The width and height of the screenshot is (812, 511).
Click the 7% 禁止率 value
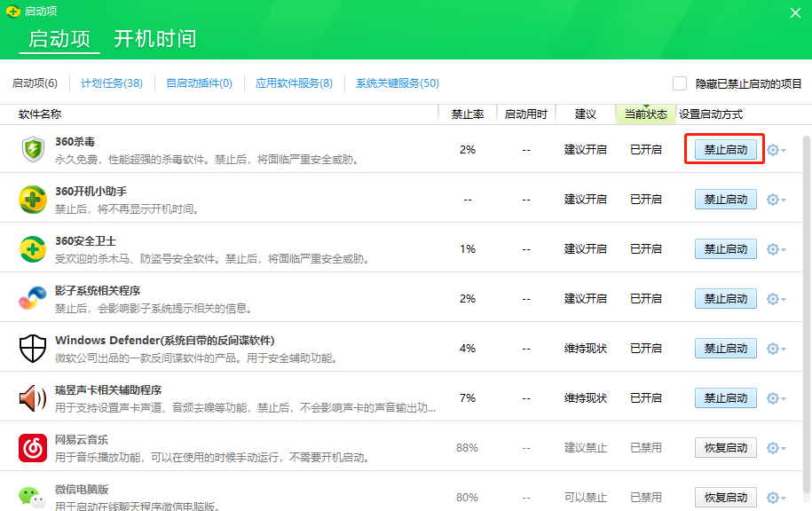point(468,398)
